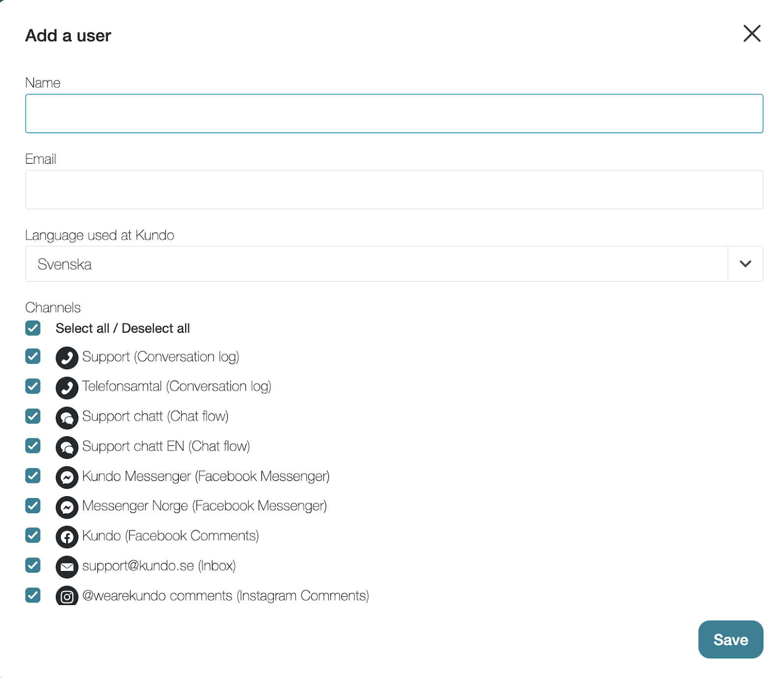The width and height of the screenshot is (784, 678).
Task: Click the 'Support (Conversation log)' label text
Action: 161,357
